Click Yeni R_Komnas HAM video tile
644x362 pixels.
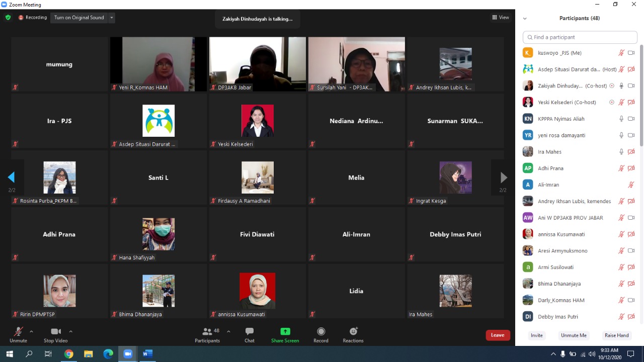pos(158,64)
